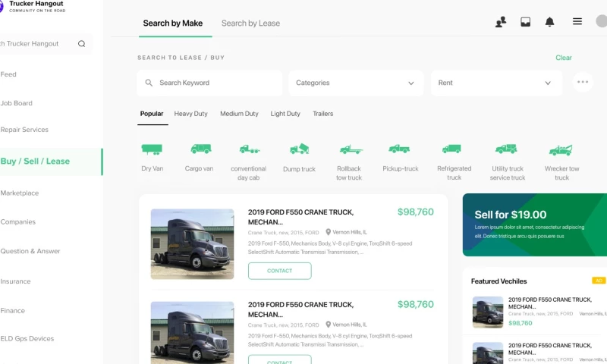
Task: Open Feed in the sidebar
Action: [8, 74]
